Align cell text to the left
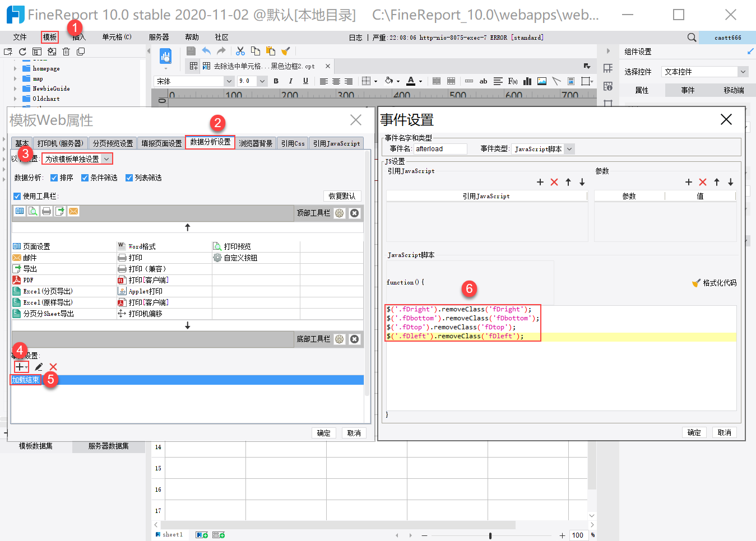 point(324,81)
